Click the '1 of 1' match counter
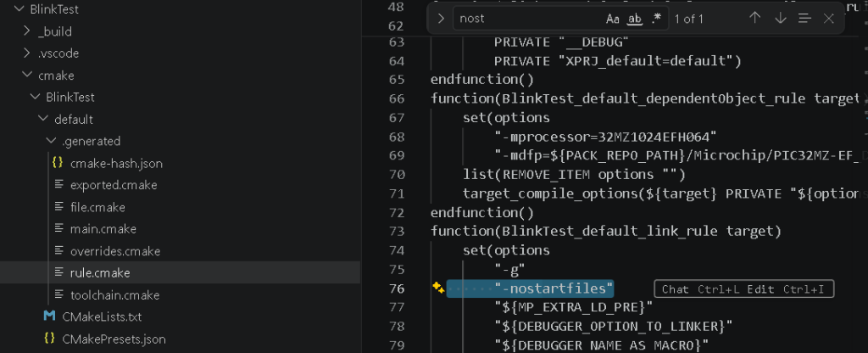 tap(688, 19)
